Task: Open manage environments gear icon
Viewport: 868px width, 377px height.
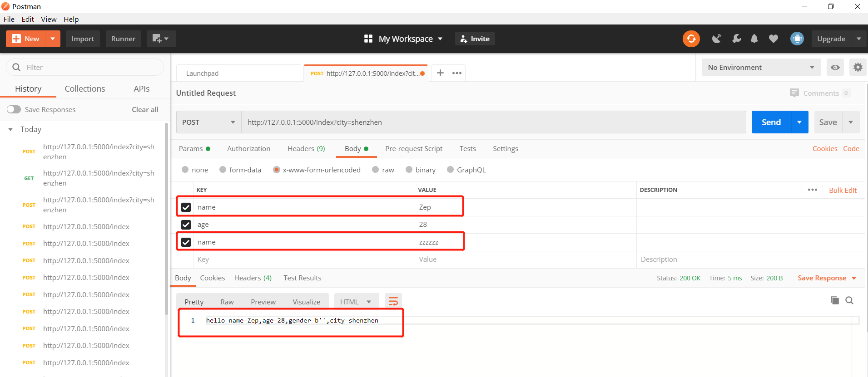Action: [858, 67]
